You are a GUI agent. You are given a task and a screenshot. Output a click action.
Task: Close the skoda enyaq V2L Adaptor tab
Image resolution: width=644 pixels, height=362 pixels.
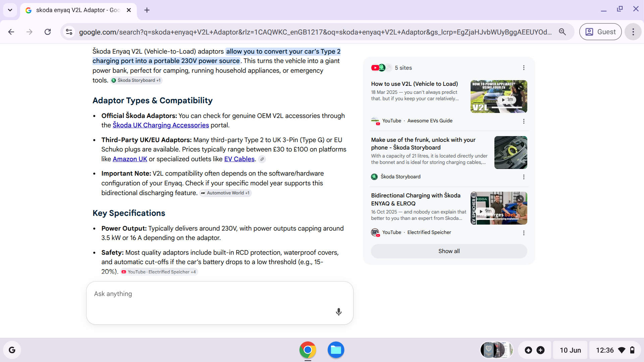[129, 10]
